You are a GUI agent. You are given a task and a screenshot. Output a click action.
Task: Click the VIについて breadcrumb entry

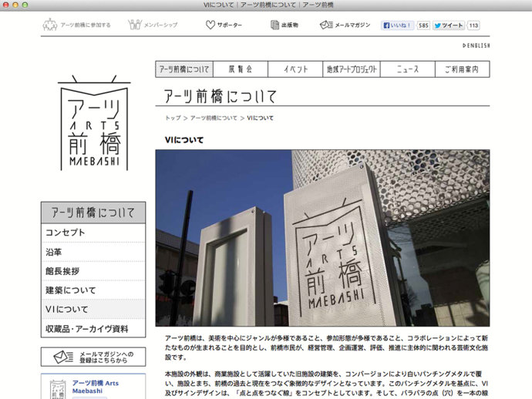[261, 118]
